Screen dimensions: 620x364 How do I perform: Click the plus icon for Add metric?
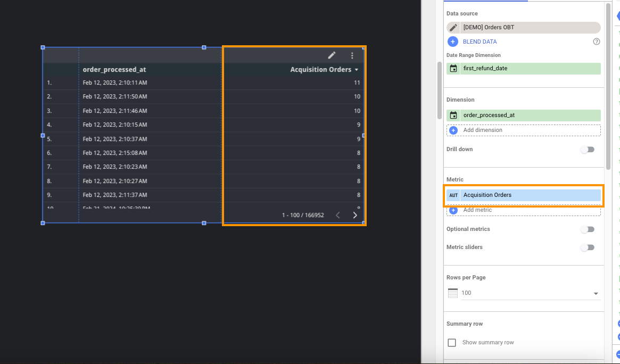(x=453, y=210)
